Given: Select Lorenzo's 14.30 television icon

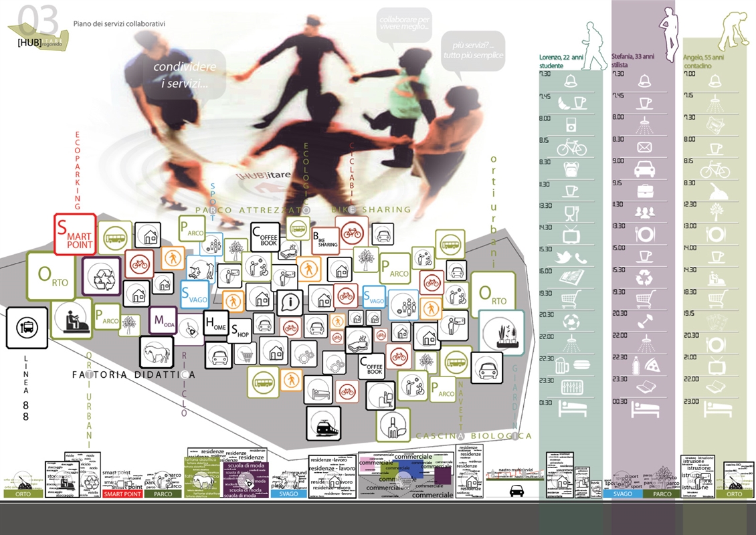Looking at the screenshot, I should point(571,235).
